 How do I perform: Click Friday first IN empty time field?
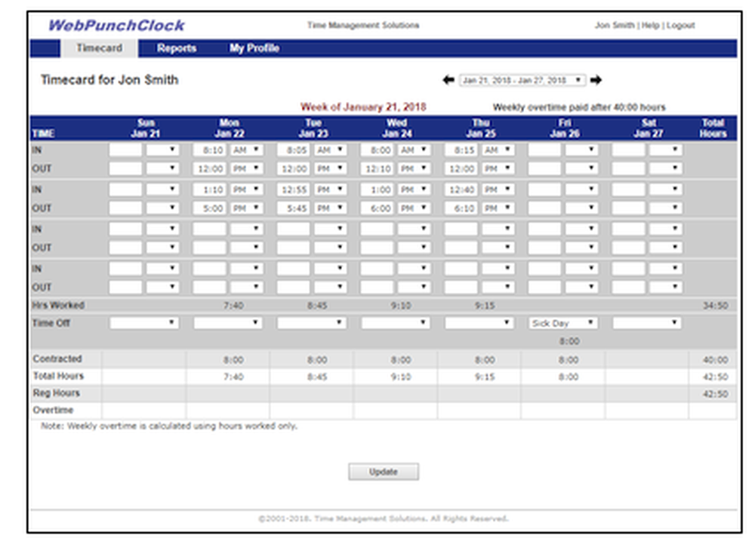[x=544, y=150]
